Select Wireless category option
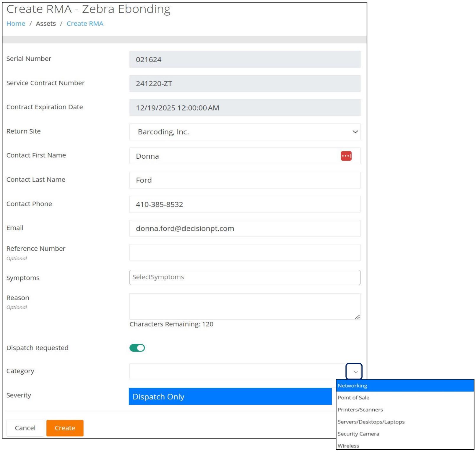 click(x=405, y=445)
